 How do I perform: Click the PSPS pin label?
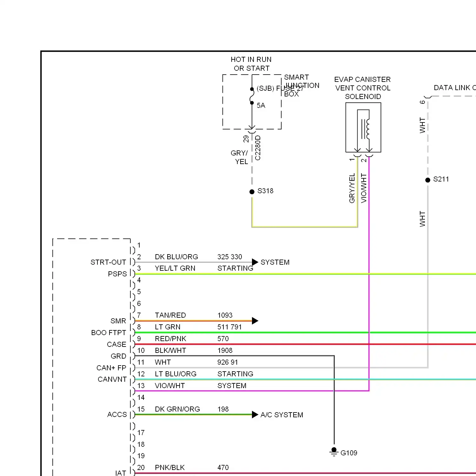pos(117,274)
